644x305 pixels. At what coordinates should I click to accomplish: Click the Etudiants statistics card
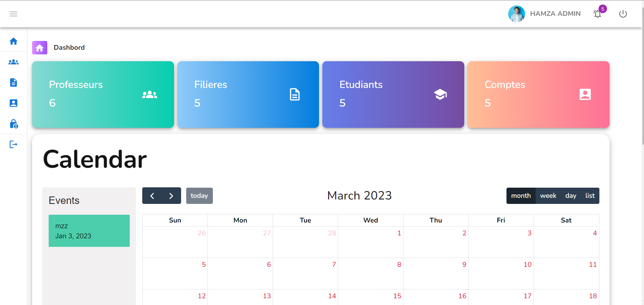[393, 94]
